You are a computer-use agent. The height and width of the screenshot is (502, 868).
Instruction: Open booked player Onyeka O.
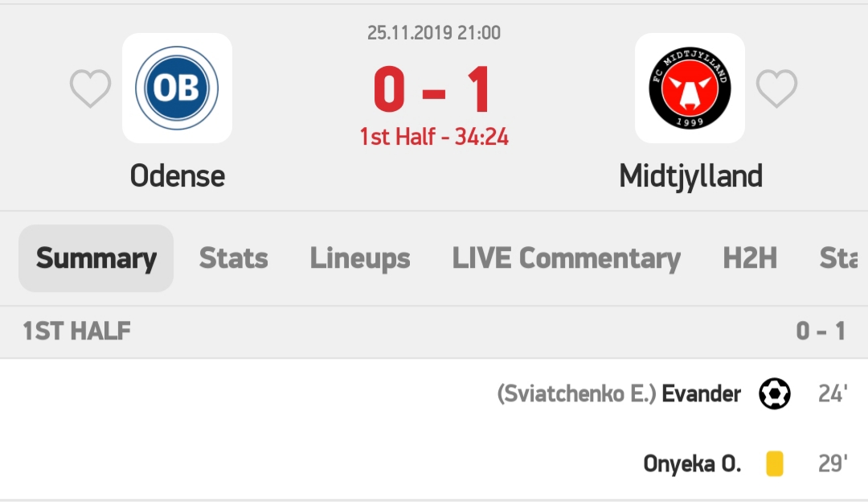(692, 463)
